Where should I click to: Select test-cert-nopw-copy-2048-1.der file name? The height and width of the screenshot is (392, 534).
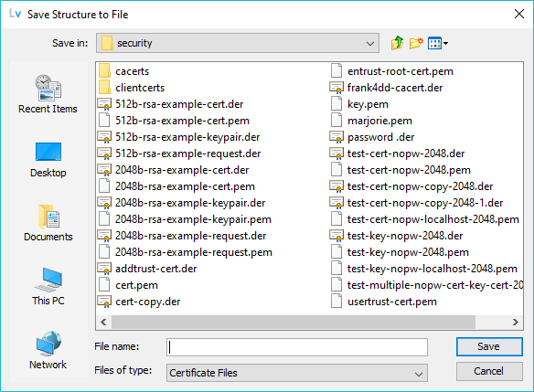point(425,203)
